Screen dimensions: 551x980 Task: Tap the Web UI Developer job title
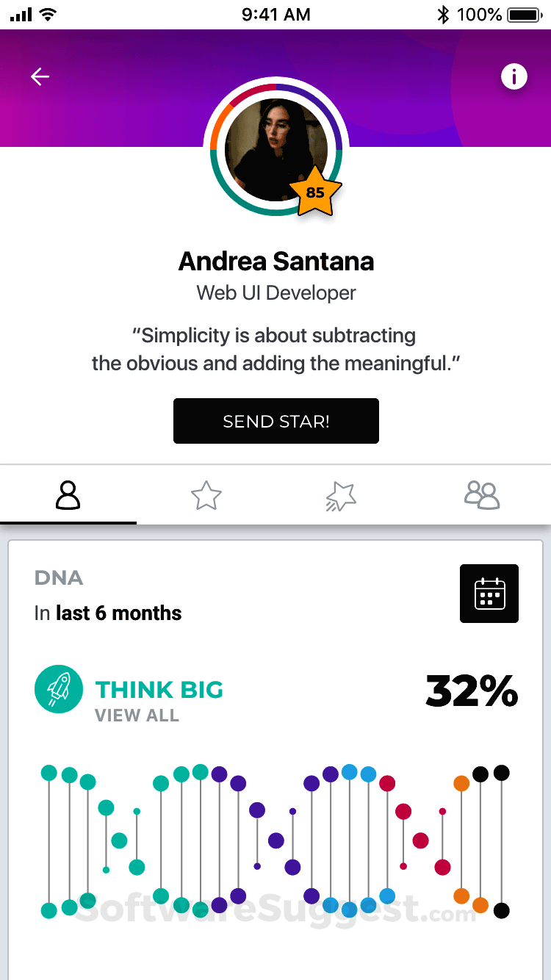[x=276, y=293]
